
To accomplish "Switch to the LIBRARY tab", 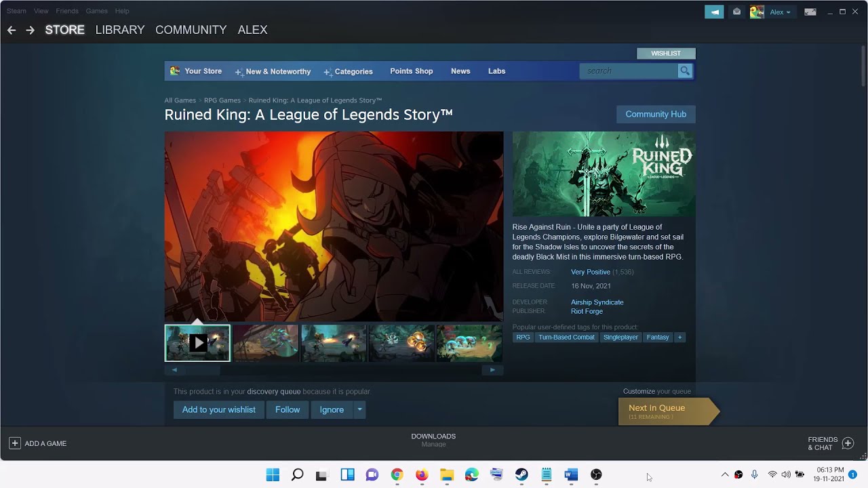I will [120, 30].
